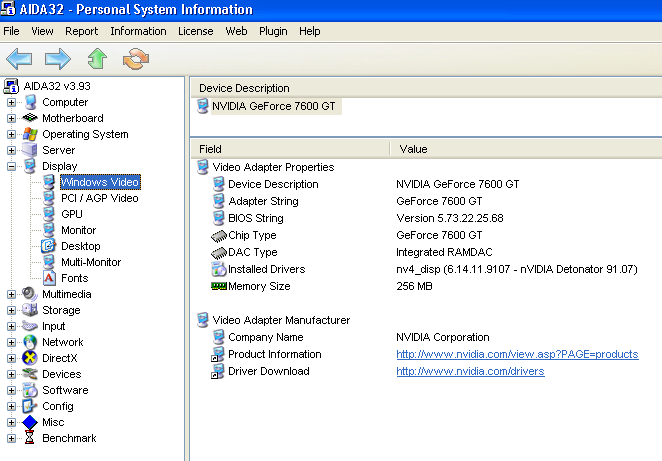Select the GPU icon in tree
Image resolution: width=662 pixels, height=461 pixels.
[49, 214]
